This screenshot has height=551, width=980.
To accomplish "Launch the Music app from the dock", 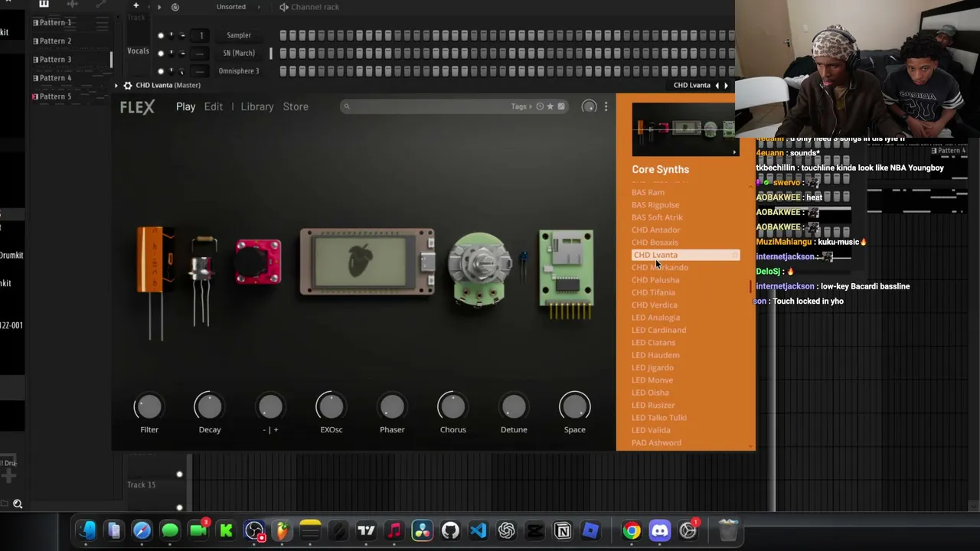I will 394,530.
